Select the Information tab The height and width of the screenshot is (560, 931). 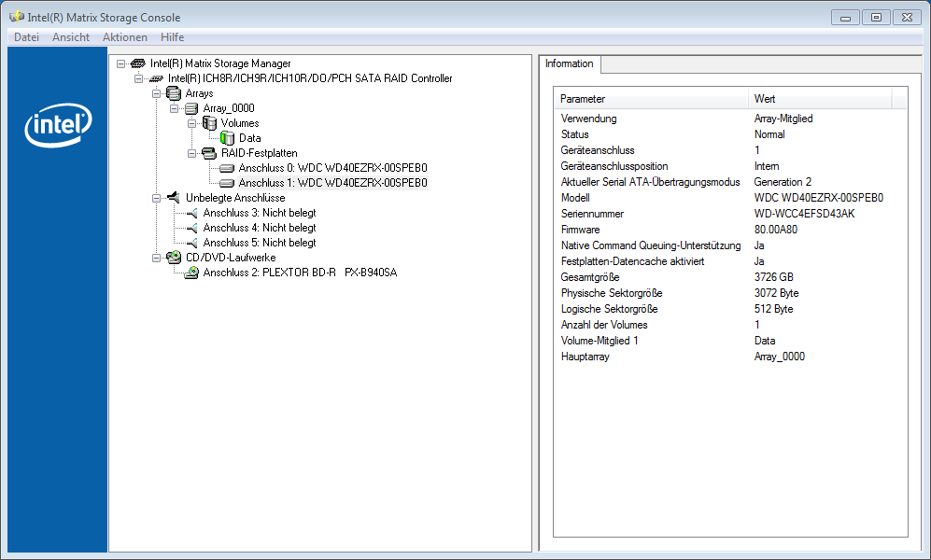coord(570,63)
